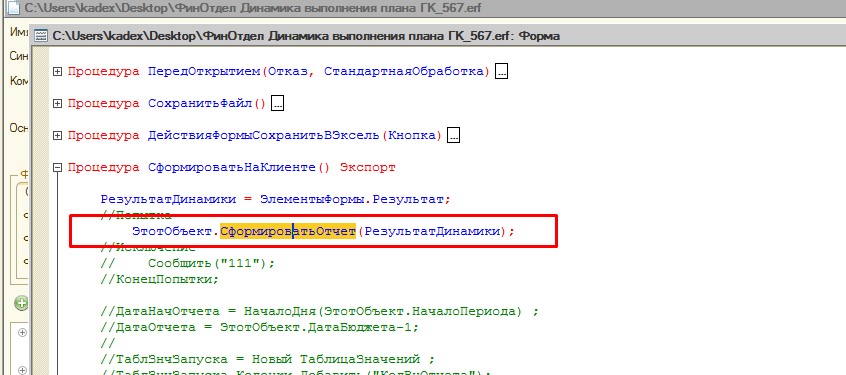This screenshot has width=846, height=375.
Task: Click the procedure name ДействияФормыСохранитьВЭксель
Action: point(264,136)
